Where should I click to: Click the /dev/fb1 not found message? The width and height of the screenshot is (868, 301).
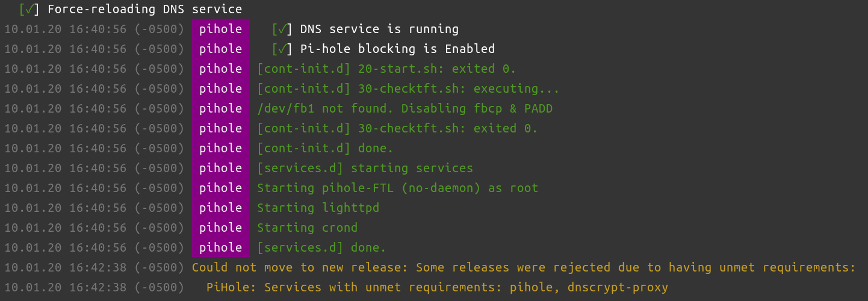click(405, 108)
